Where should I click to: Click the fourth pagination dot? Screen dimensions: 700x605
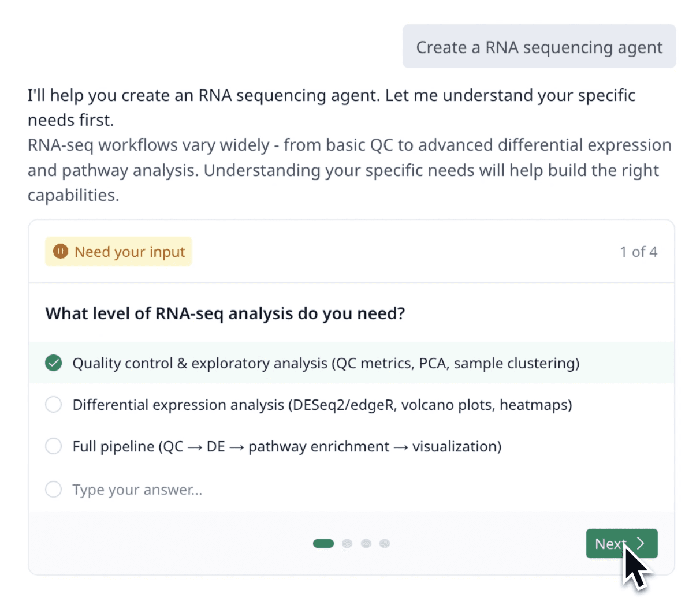coord(385,543)
